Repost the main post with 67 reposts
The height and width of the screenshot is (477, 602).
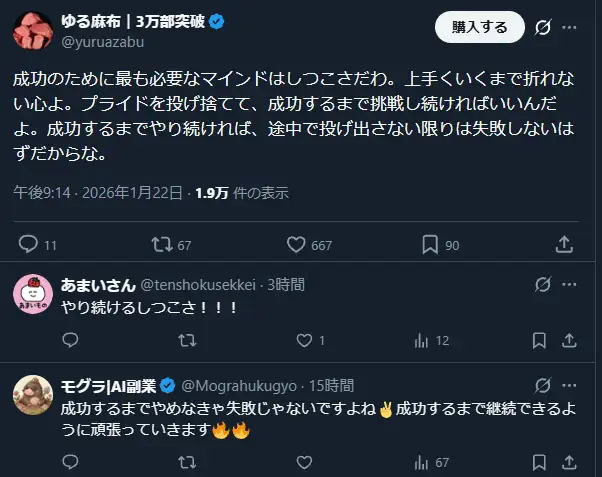point(162,244)
